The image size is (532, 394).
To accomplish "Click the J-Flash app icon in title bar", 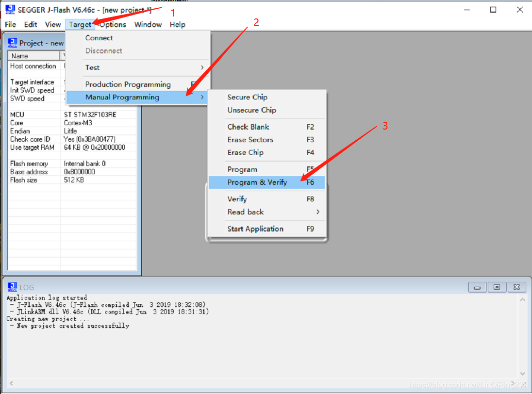I will pos(10,10).
